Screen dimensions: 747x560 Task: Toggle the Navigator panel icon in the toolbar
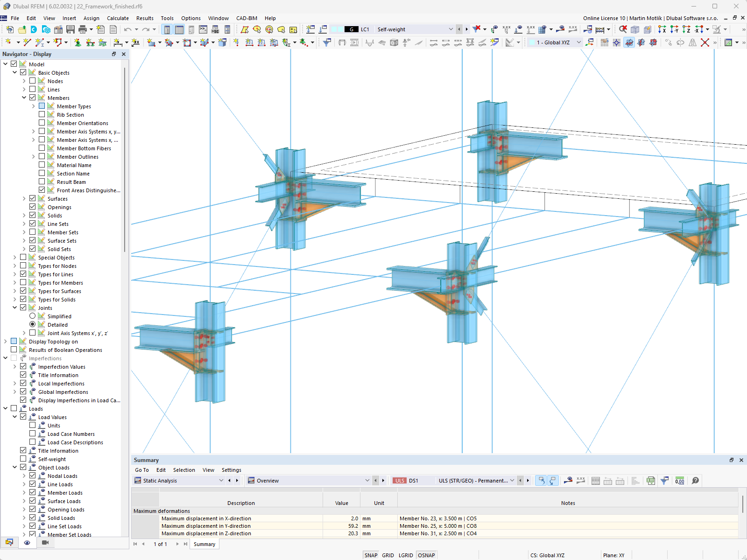(167, 29)
